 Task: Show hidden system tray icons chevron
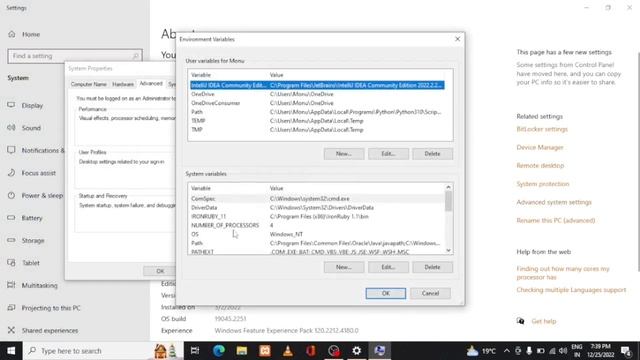[x=507, y=351]
